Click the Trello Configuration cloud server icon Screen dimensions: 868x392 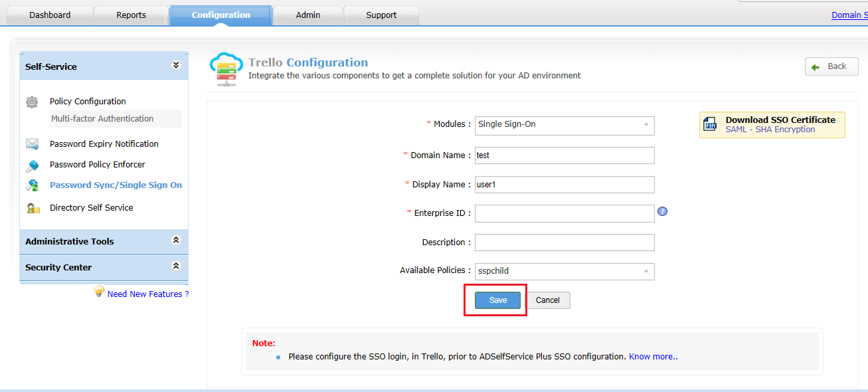pos(226,69)
